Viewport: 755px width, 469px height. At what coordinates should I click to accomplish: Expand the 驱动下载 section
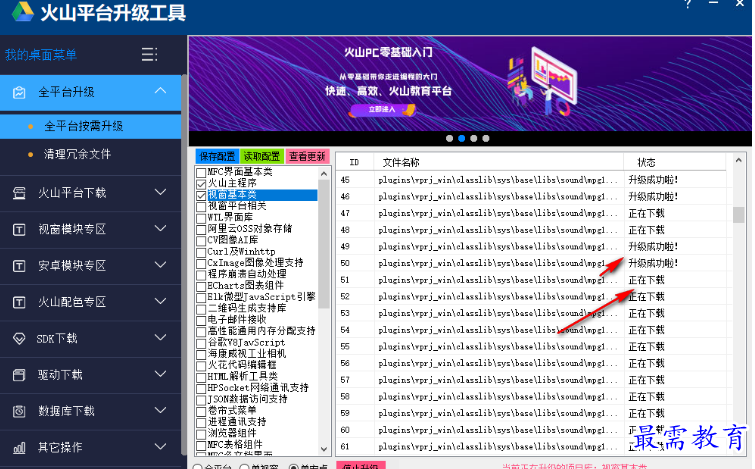[x=160, y=374]
